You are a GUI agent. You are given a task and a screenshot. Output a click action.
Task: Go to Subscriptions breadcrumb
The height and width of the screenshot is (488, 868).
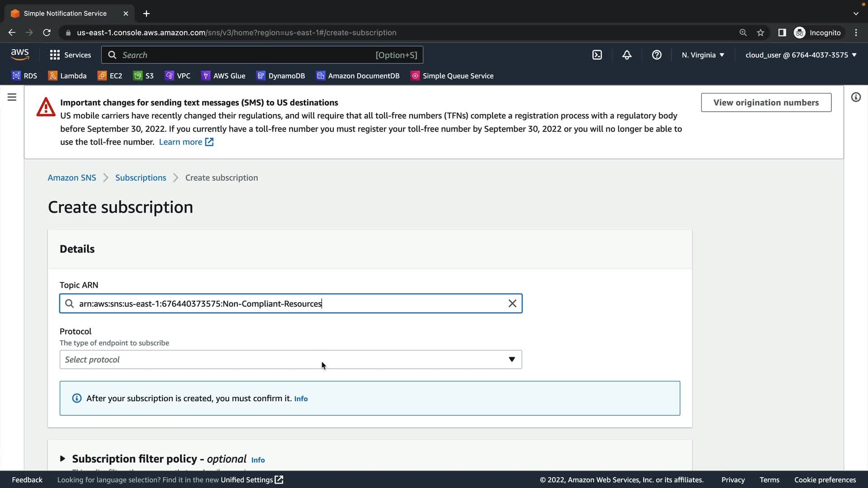[x=141, y=178]
